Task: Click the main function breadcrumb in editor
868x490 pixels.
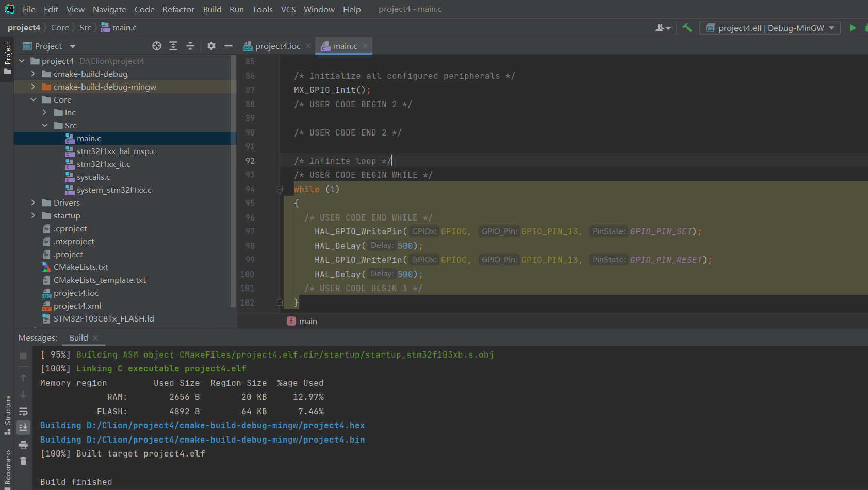Action: pyautogui.click(x=302, y=321)
